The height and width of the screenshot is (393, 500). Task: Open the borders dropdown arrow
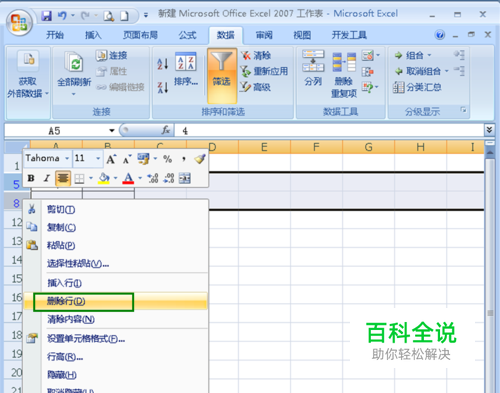click(91, 178)
